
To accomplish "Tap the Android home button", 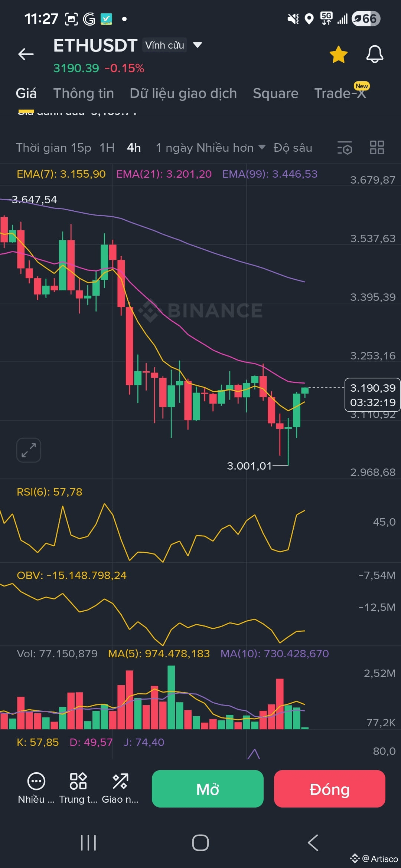I will coord(200,843).
